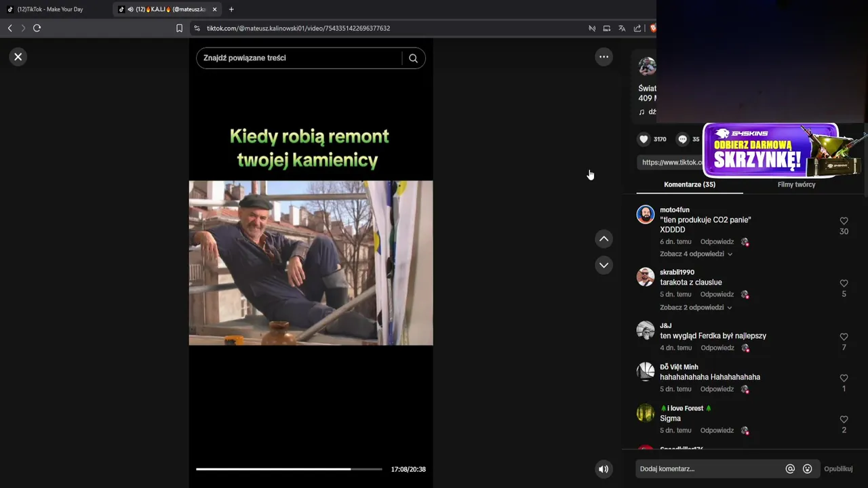The height and width of the screenshot is (488, 868).
Task: Go forward with the browser forward arrow
Action: [x=23, y=28]
